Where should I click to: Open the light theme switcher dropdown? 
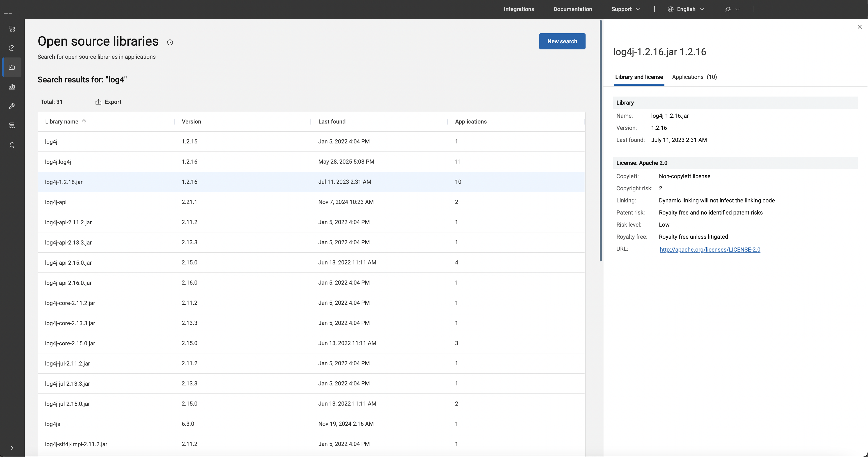(732, 9)
